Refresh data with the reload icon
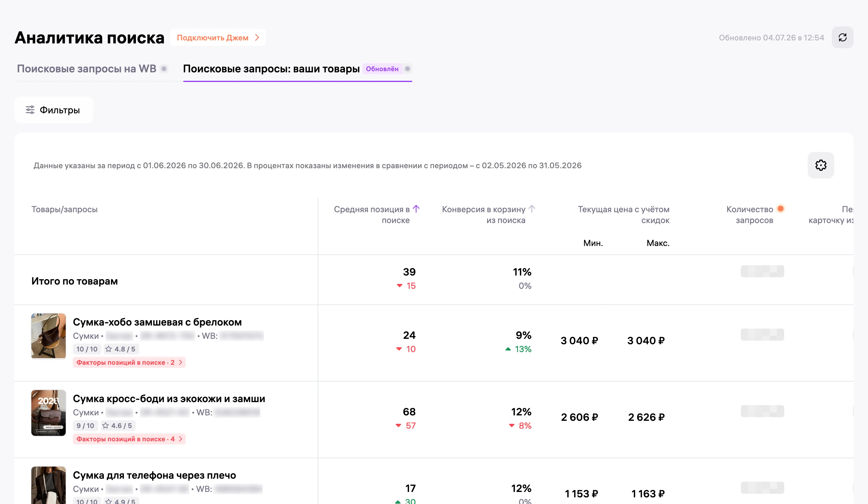 point(842,38)
